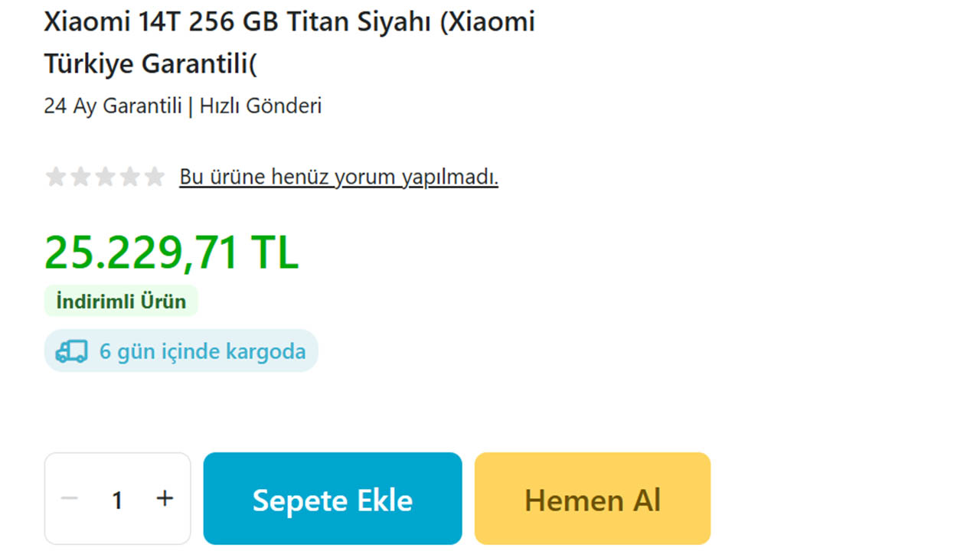Click the delivery truck icon
Image resolution: width=980 pixels, height=551 pixels.
71,351
